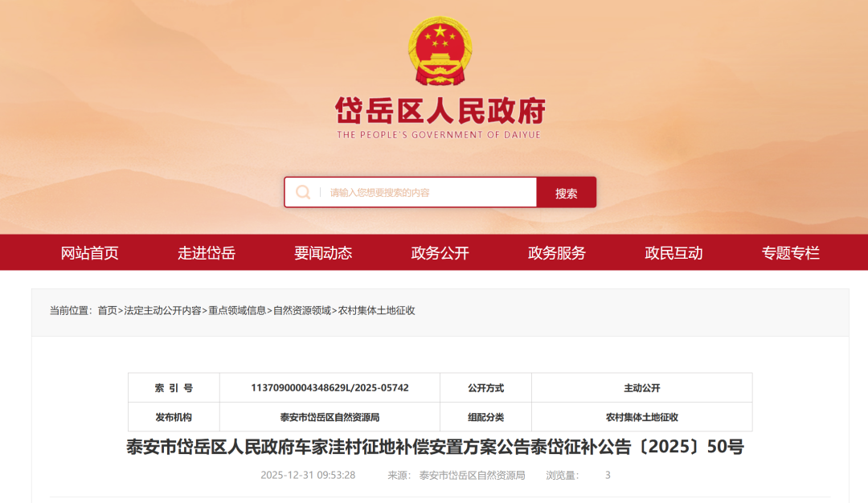Click 首页 in the breadcrumb path
Viewport: 868px width, 503px height.
108,310
